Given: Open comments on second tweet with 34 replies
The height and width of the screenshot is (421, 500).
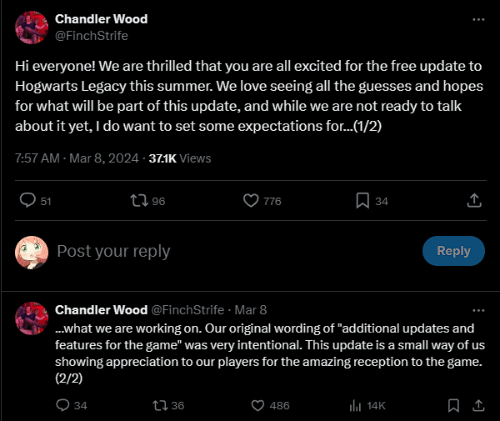Looking at the screenshot, I should 63,405.
